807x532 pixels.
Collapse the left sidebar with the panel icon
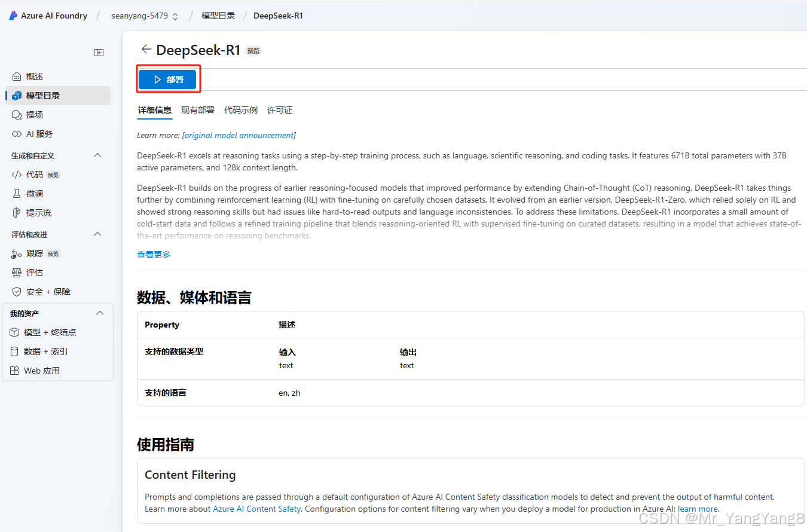[x=99, y=53]
